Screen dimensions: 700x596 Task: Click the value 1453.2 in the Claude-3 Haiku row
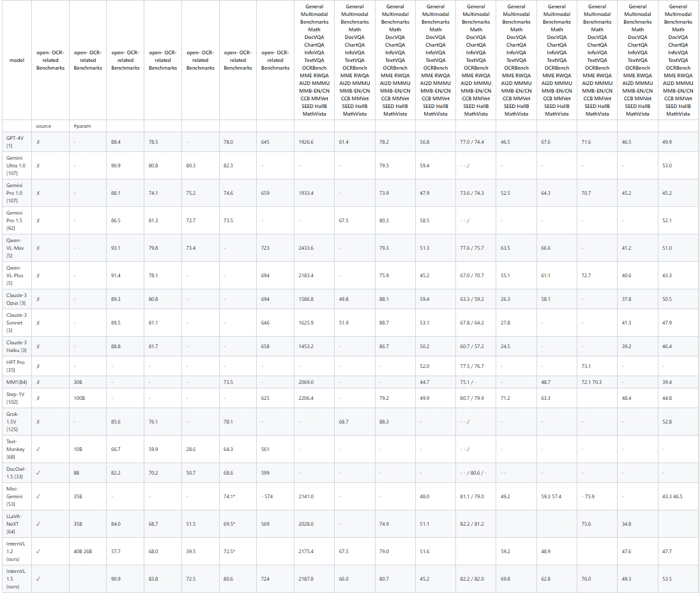pos(307,346)
